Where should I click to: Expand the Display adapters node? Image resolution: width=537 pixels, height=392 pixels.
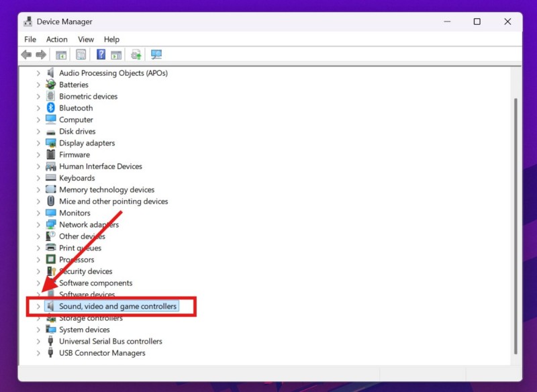click(x=38, y=143)
